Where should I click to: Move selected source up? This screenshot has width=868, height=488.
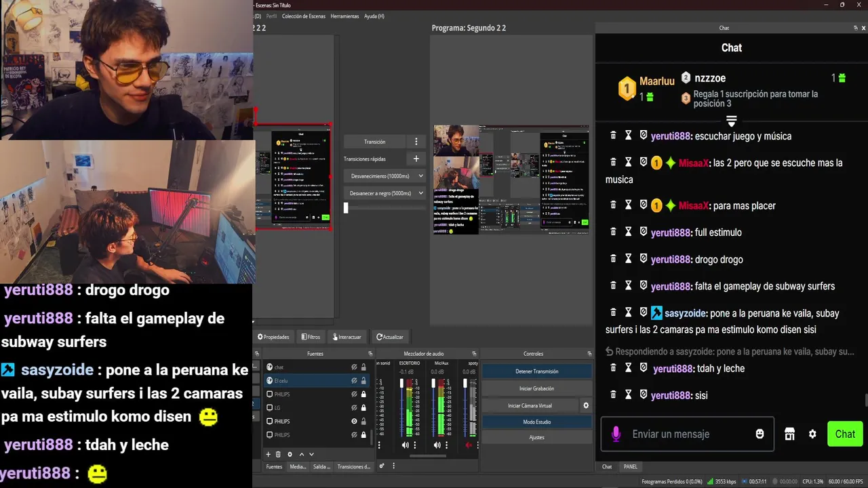pyautogui.click(x=302, y=454)
